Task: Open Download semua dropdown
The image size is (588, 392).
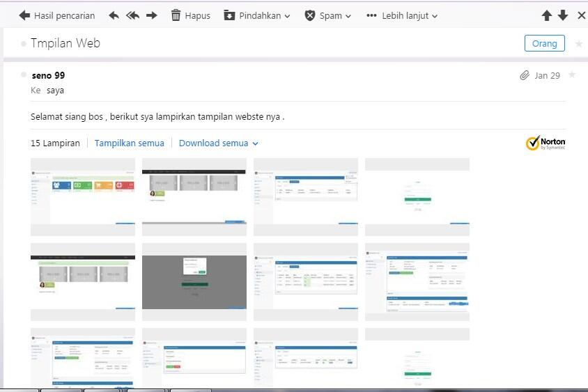Action: pyautogui.click(x=218, y=143)
